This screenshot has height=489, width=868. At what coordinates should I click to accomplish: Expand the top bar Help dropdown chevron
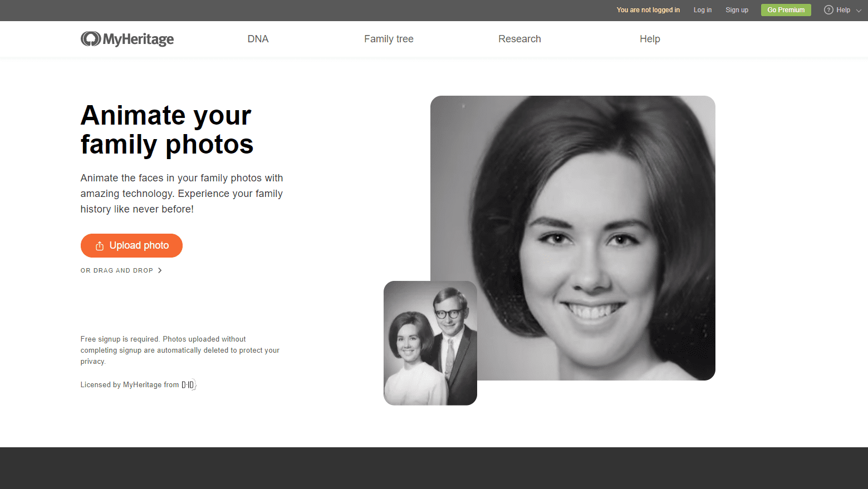[859, 11]
